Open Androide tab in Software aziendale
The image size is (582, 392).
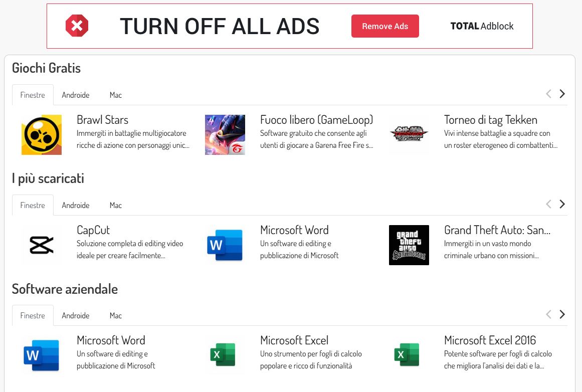coord(75,316)
